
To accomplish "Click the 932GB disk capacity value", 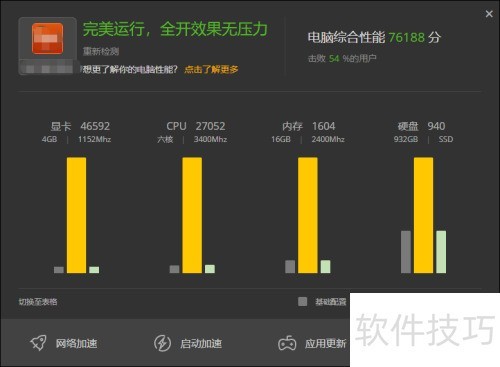I will coord(406,139).
